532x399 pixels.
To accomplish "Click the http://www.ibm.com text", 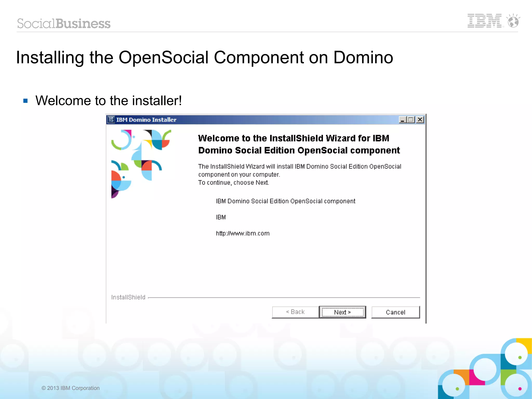I will [x=243, y=233].
